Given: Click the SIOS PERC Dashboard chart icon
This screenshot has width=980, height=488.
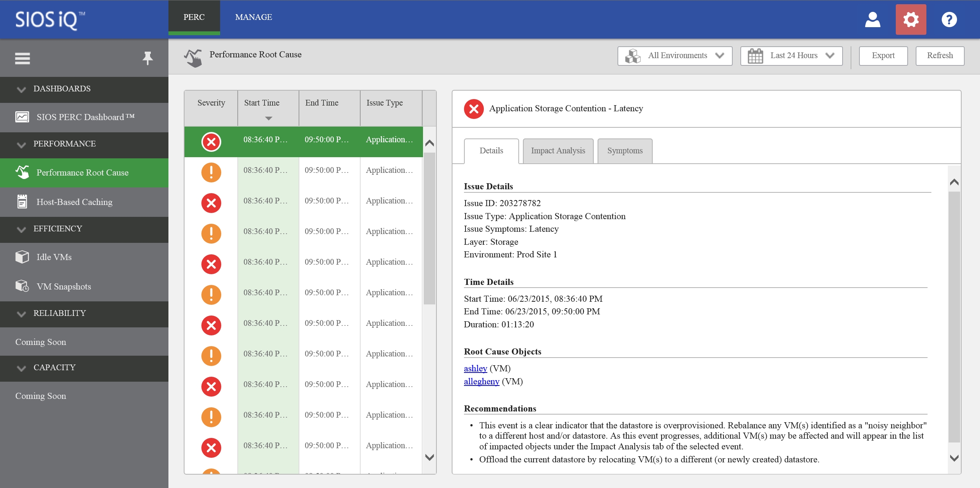Looking at the screenshot, I should (x=22, y=117).
